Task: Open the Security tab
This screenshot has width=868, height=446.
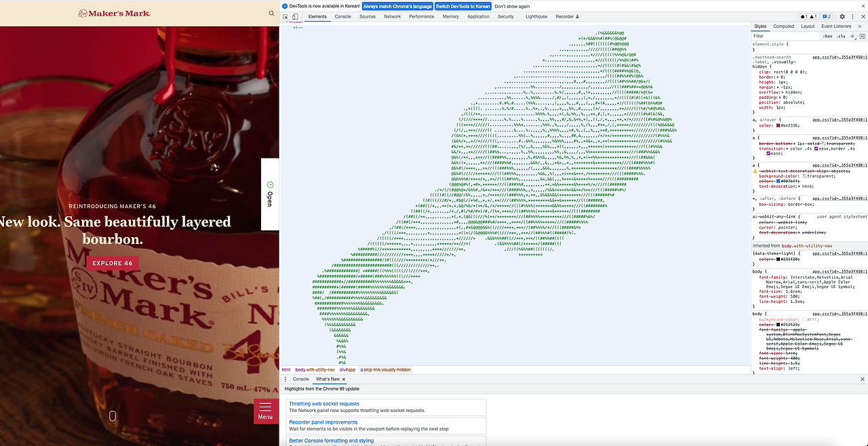Action: point(506,16)
